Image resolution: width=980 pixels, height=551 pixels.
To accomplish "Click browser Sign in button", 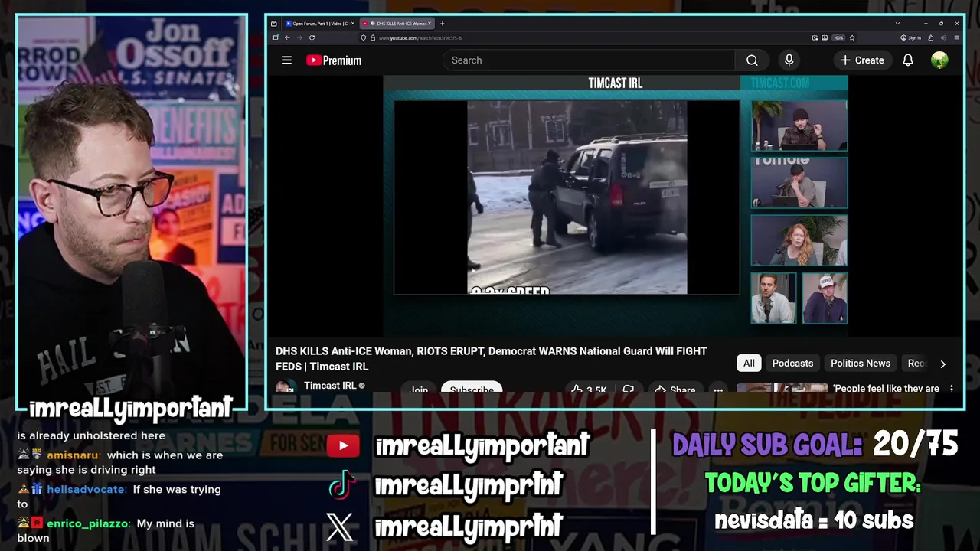I will 911,37.
